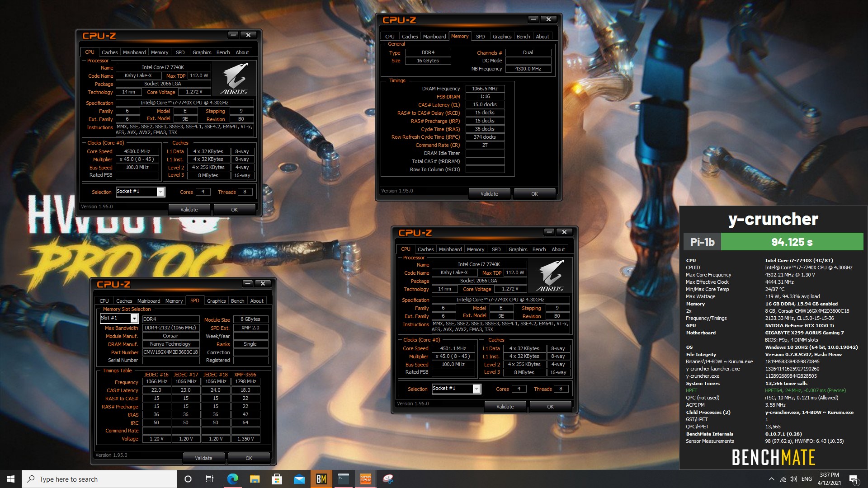This screenshot has width=868, height=488.
Task: Open Mainboard tab in Memory CPU-Z window
Action: click(434, 37)
